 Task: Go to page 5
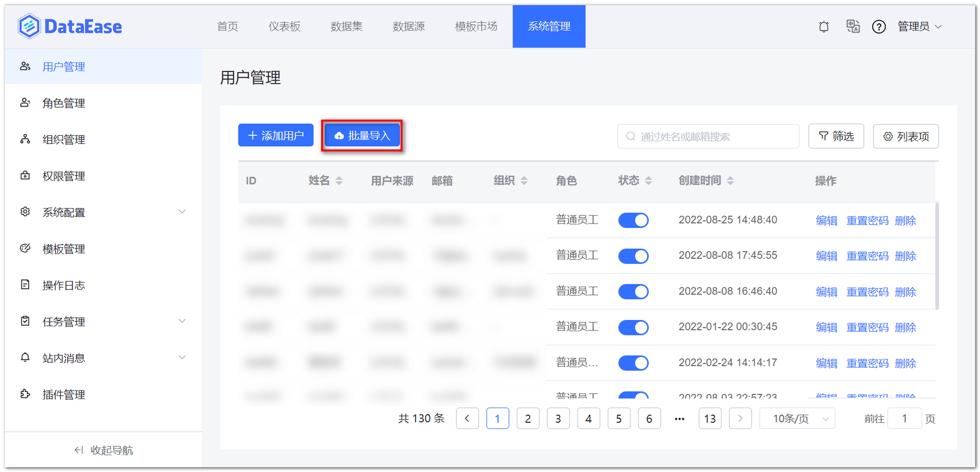619,418
